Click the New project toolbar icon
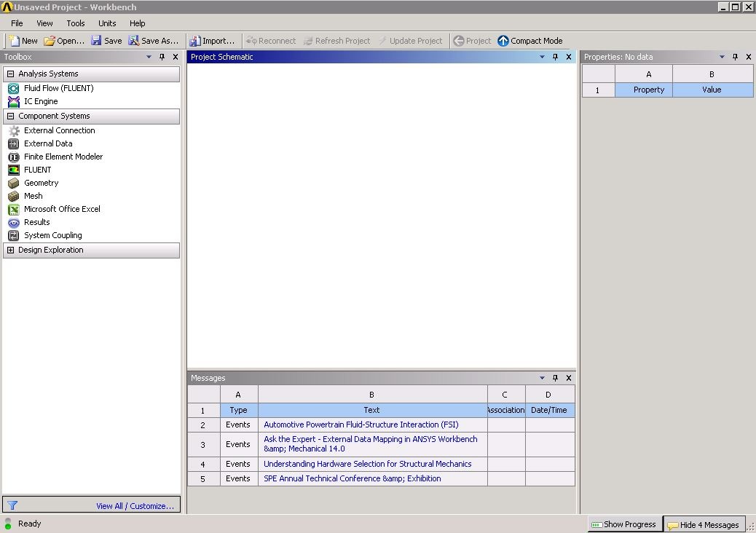The width and height of the screenshot is (756, 533). click(14, 41)
